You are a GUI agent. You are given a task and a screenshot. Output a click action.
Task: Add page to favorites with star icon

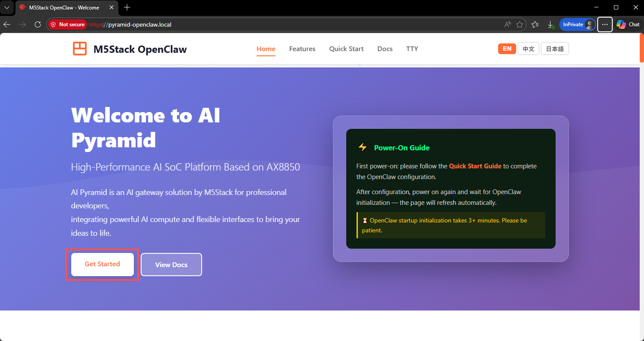click(520, 24)
